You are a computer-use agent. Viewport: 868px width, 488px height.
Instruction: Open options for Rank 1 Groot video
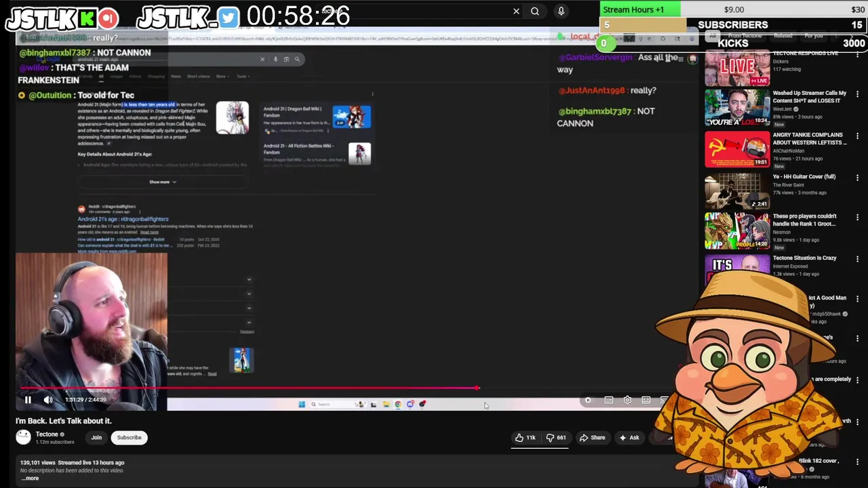(x=857, y=218)
